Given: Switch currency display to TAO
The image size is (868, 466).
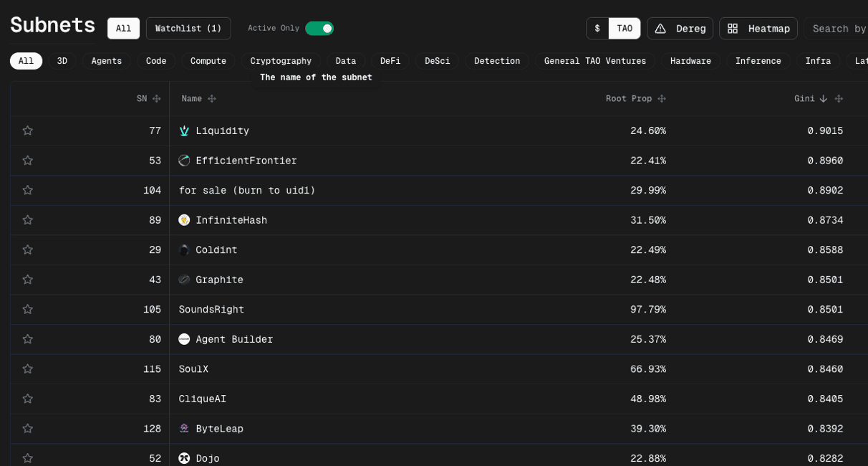Looking at the screenshot, I should pos(625,29).
